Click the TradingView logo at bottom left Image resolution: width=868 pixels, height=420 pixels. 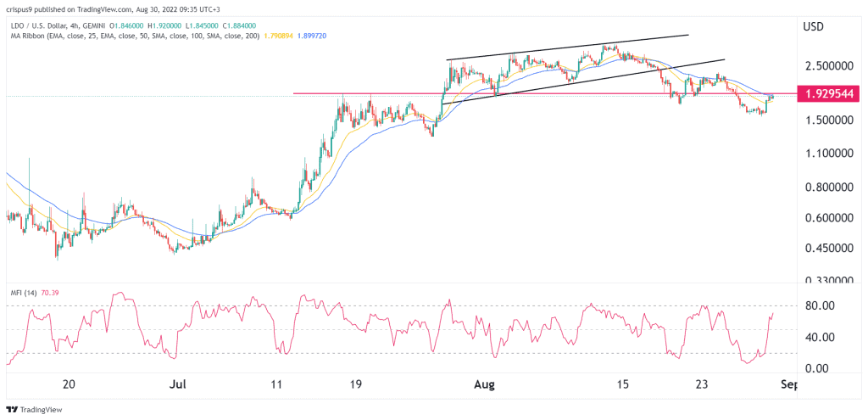pyautogui.click(x=34, y=410)
